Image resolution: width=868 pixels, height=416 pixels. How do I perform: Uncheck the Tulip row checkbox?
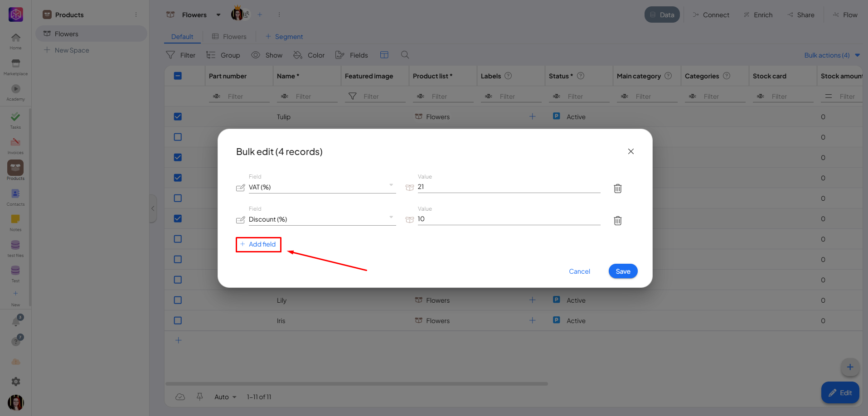click(x=178, y=116)
